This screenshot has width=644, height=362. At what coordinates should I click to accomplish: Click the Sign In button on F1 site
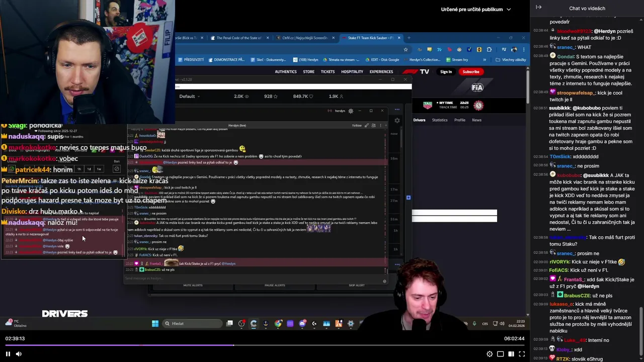point(446,71)
